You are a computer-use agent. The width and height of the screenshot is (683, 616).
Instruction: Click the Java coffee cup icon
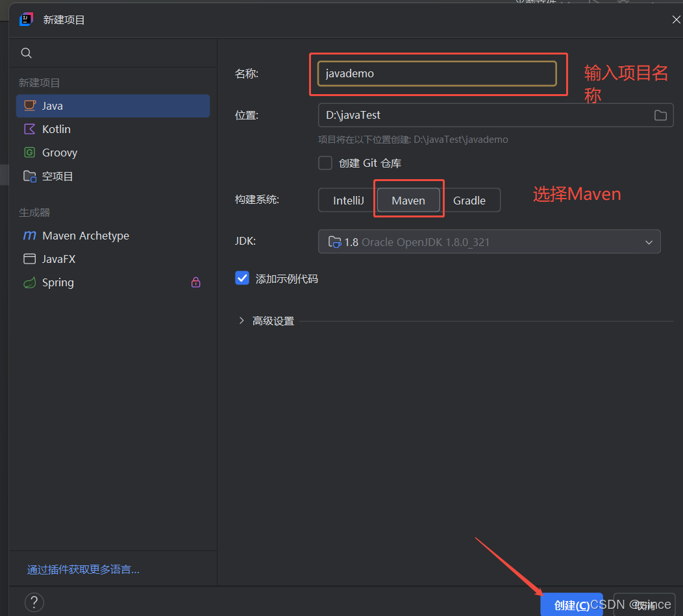tap(30, 105)
